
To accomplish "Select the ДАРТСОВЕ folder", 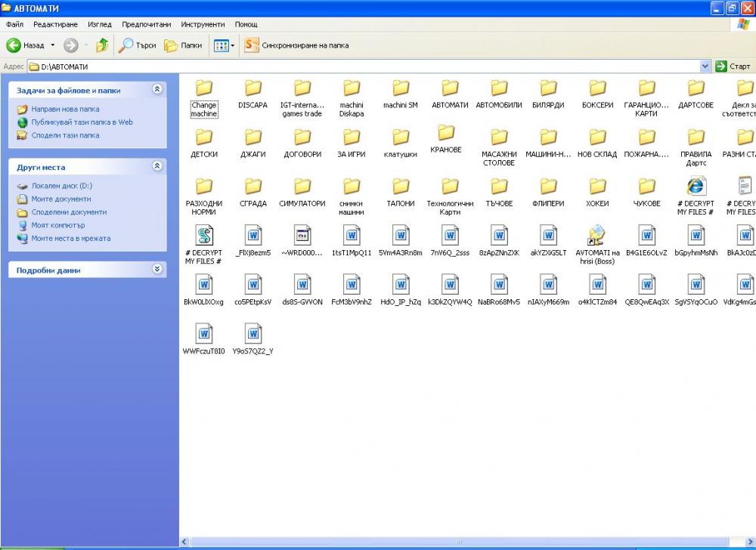I will point(696,94).
